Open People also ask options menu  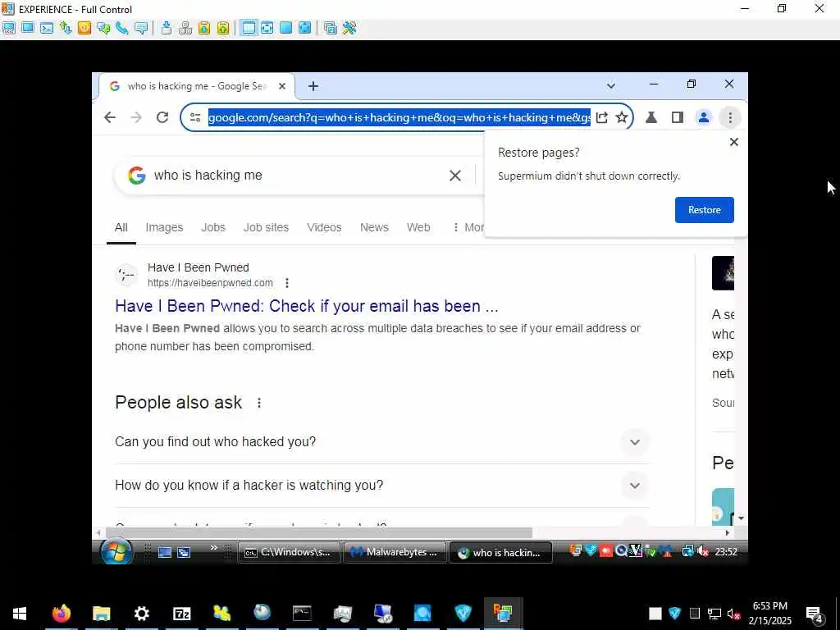click(259, 403)
